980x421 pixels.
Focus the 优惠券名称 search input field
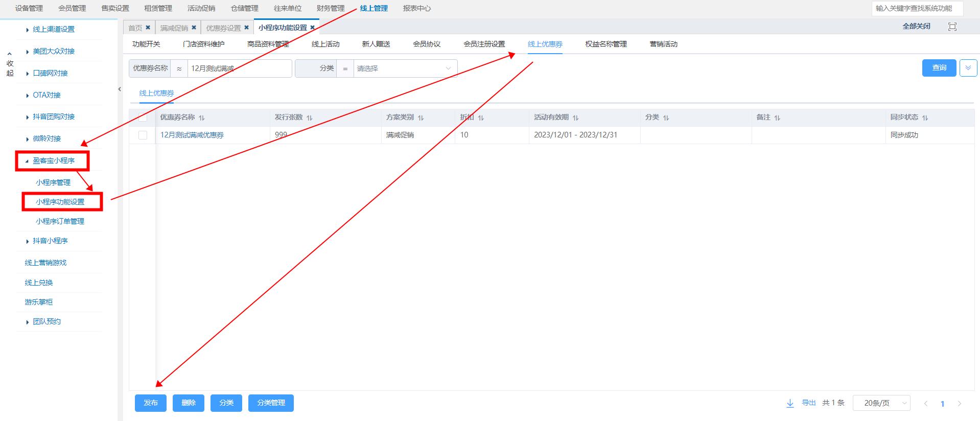(x=240, y=68)
